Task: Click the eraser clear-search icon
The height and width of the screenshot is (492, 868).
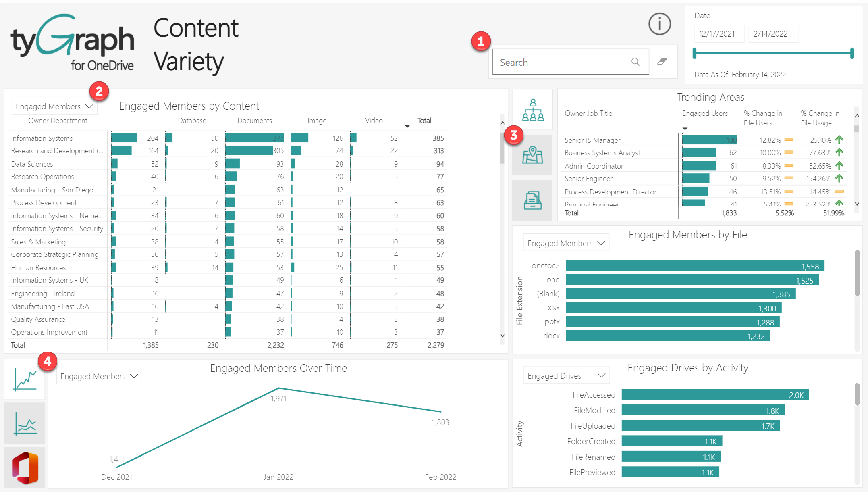Action: (x=662, y=61)
